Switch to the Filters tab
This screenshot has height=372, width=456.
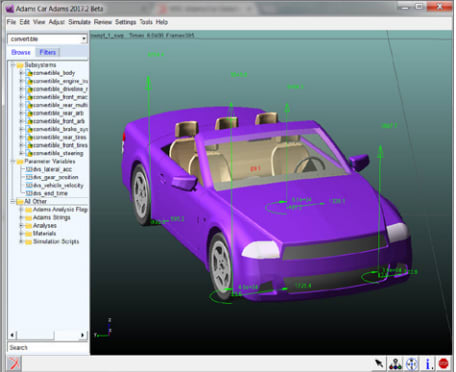[x=48, y=52]
